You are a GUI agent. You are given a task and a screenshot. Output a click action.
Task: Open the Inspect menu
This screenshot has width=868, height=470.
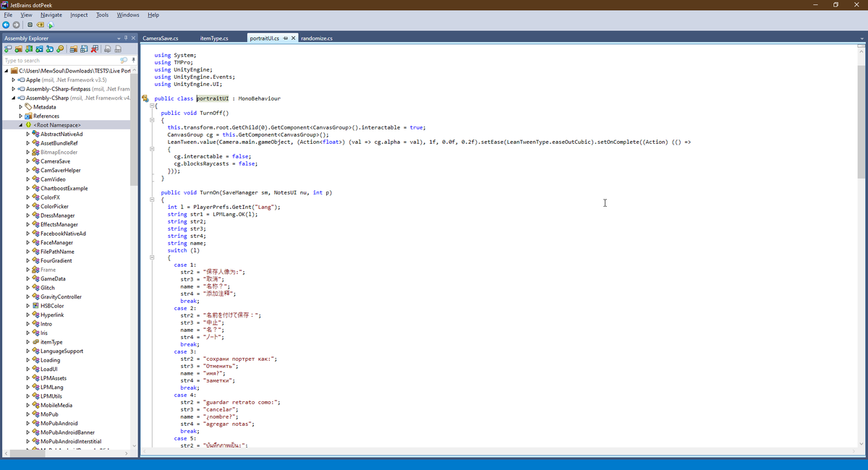[x=79, y=14]
